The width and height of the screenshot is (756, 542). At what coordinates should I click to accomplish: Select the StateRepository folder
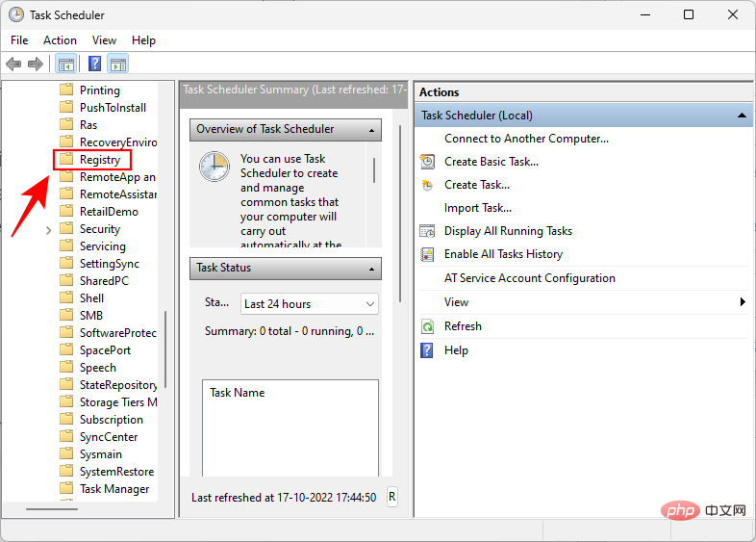pyautogui.click(x=118, y=385)
